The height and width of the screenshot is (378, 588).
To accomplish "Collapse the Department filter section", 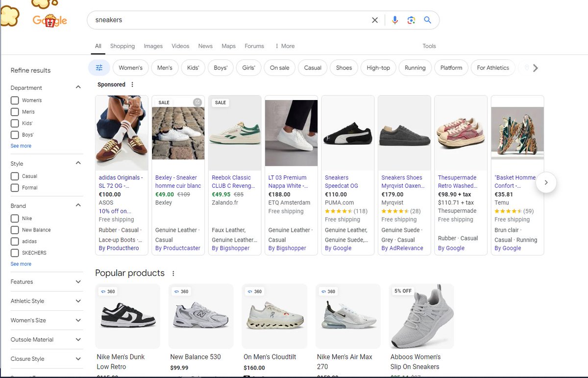I will tap(78, 87).
